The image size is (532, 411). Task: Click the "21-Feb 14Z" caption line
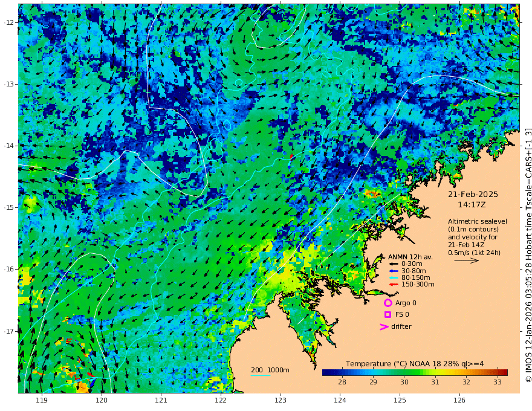tap(466, 245)
